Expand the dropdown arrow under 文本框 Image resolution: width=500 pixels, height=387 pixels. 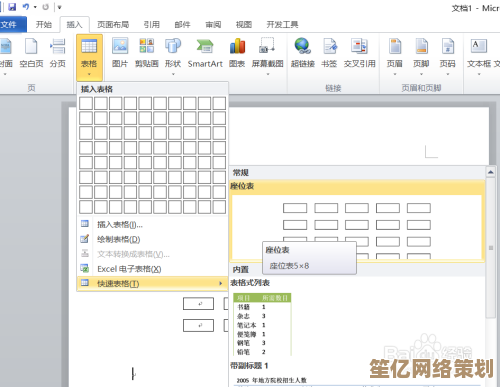[479, 74]
